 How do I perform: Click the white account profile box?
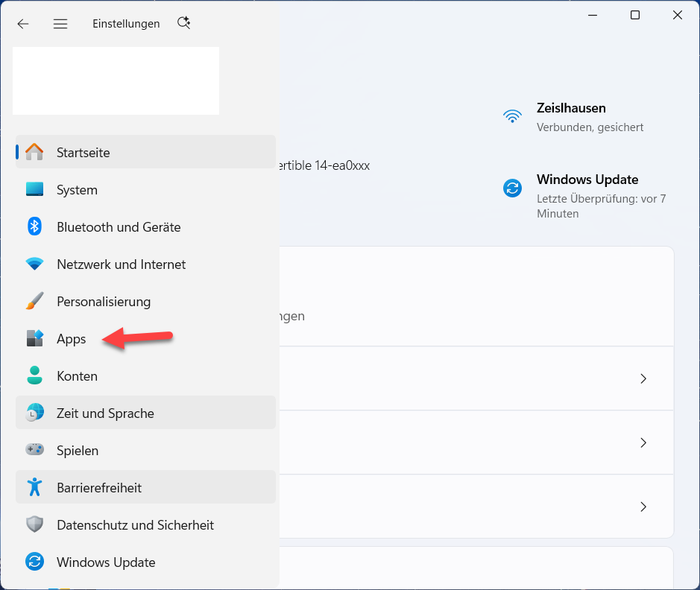(116, 80)
